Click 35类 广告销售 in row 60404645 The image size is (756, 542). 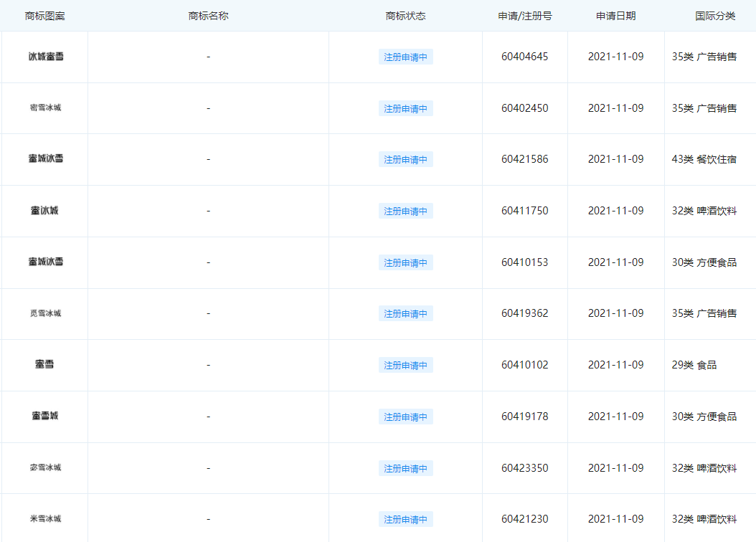704,57
